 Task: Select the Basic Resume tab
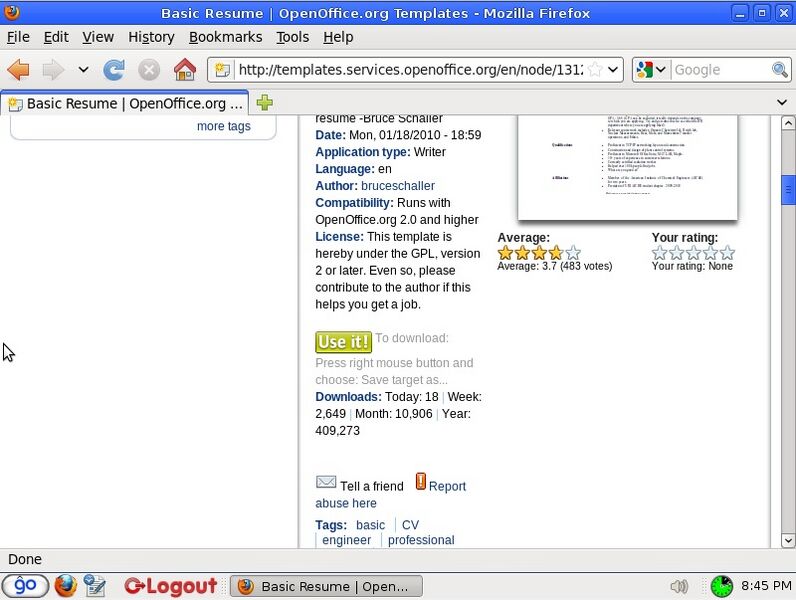click(x=125, y=103)
